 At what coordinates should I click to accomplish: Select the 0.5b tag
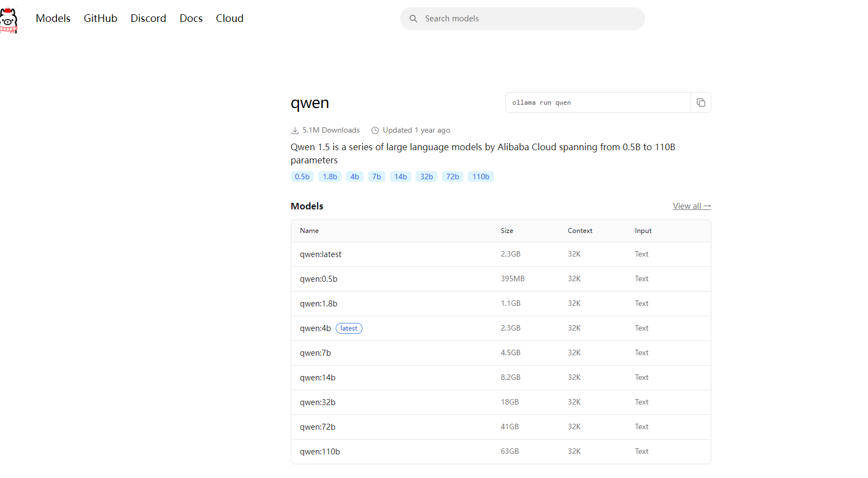coord(302,177)
